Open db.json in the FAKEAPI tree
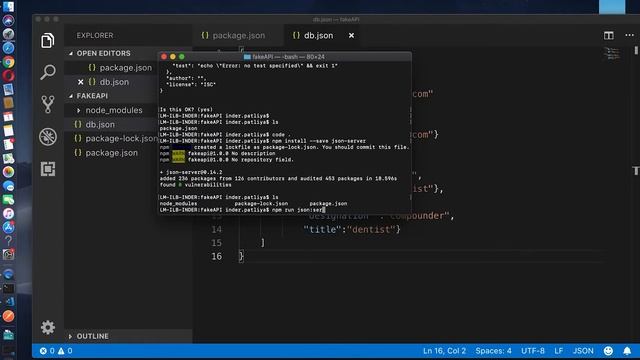Viewport: 640px width, 360px height. point(100,124)
